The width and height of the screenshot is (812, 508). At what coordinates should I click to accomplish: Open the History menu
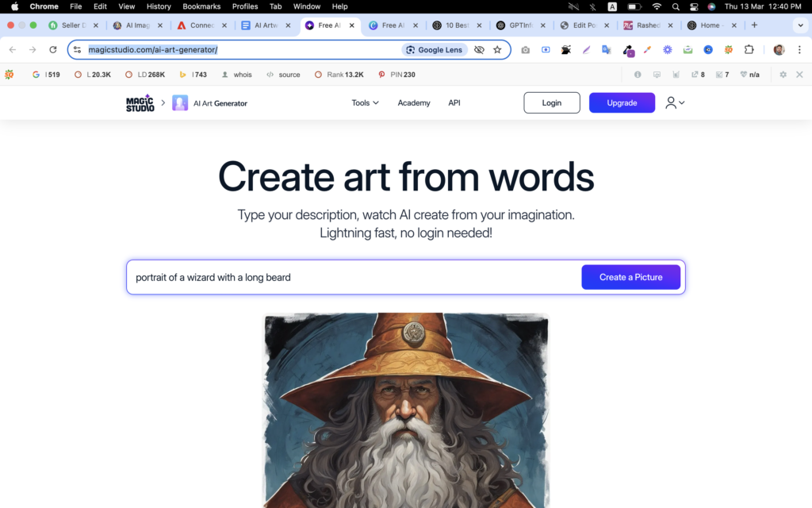159,6
